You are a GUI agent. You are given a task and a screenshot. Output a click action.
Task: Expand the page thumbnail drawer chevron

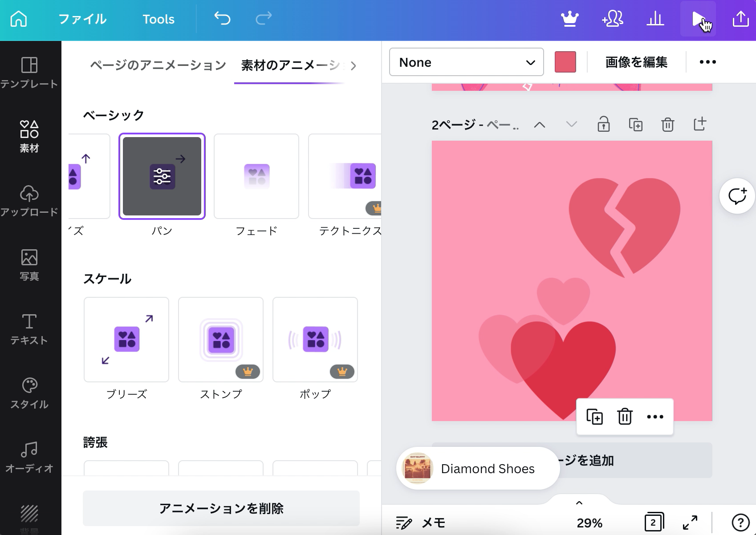coord(579,503)
